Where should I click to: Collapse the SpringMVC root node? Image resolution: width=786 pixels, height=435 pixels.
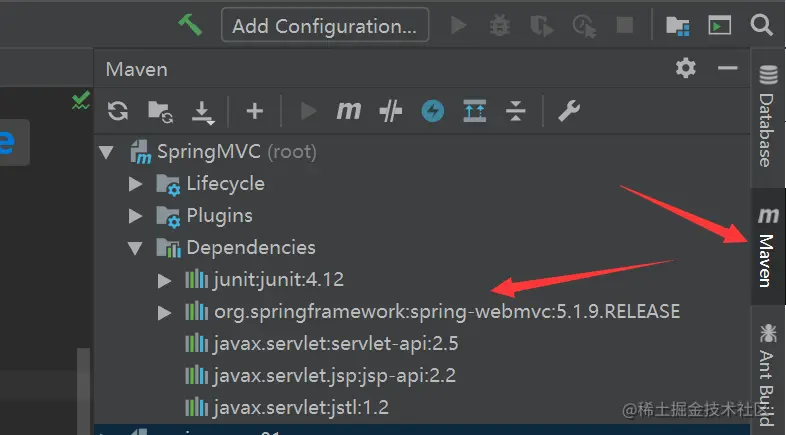[106, 152]
